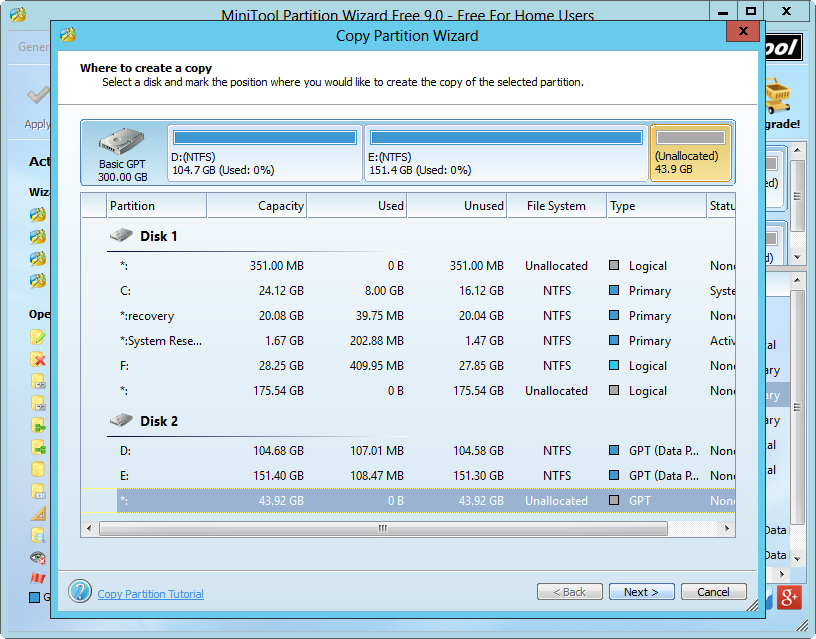The image size is (816, 639).
Task: Click the triangle ruler icon in main window sidebar
Action: point(37,514)
